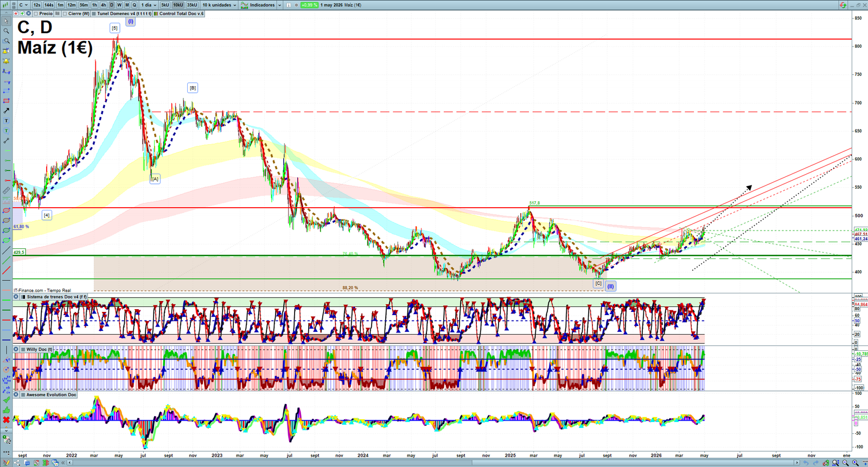Select the segment line tool
This screenshot has height=467, width=868.
[6, 140]
